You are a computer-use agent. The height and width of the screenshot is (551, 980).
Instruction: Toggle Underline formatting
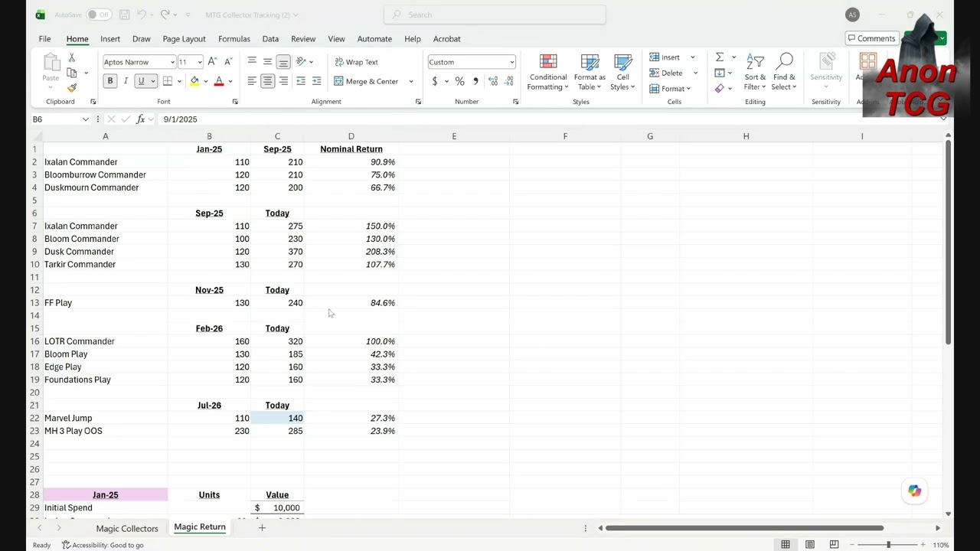coord(141,81)
